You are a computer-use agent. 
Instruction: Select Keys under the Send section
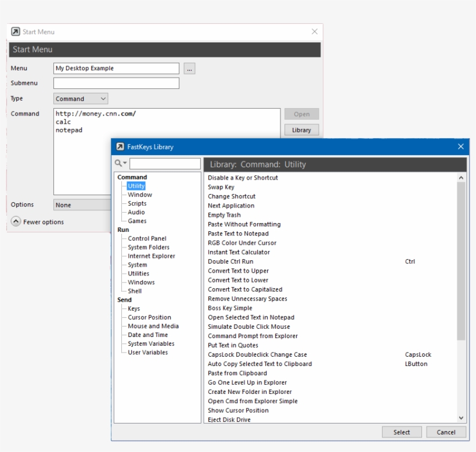point(134,308)
